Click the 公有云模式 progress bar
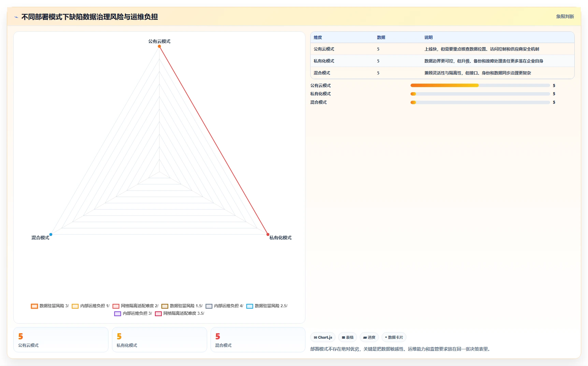The image size is (588, 366). coord(480,85)
